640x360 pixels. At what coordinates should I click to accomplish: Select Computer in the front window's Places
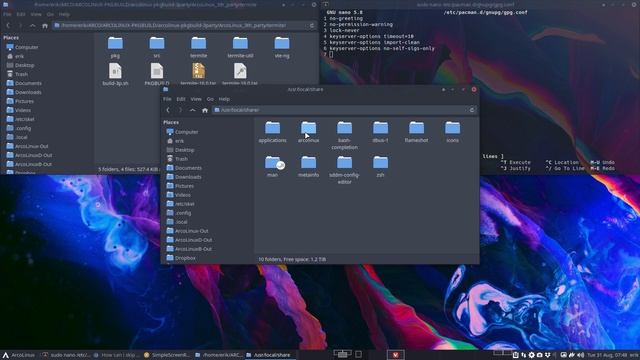182,132
